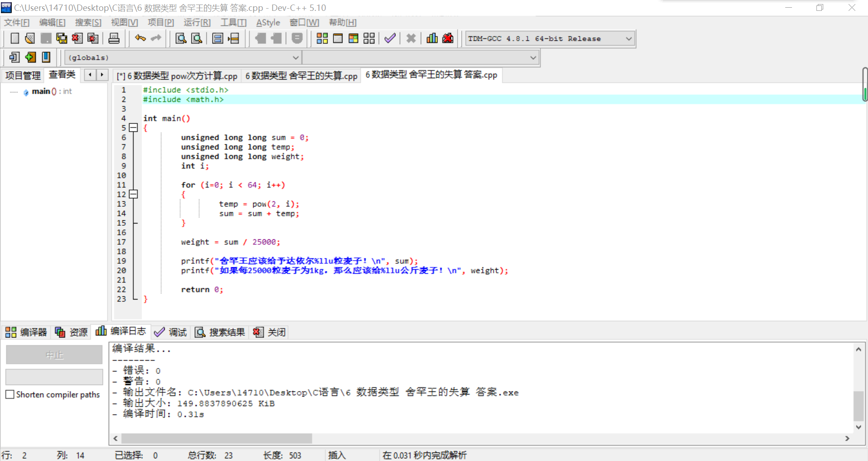Collapse the for loop fold at line 12

[133, 195]
